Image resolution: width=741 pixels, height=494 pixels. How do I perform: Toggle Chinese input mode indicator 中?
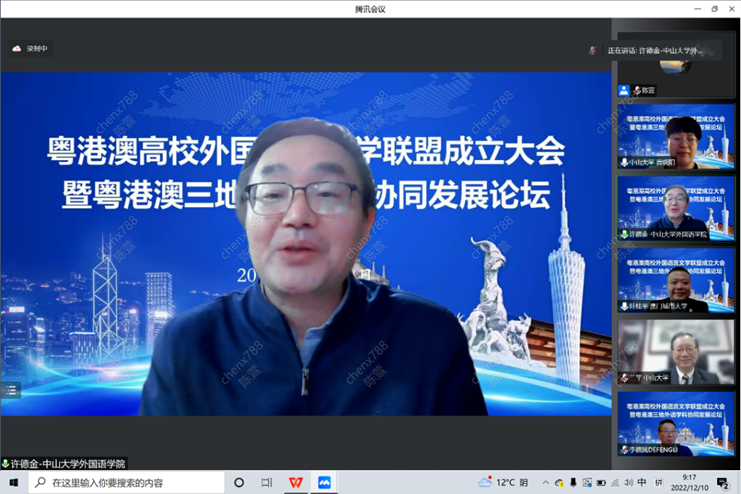coord(641,483)
